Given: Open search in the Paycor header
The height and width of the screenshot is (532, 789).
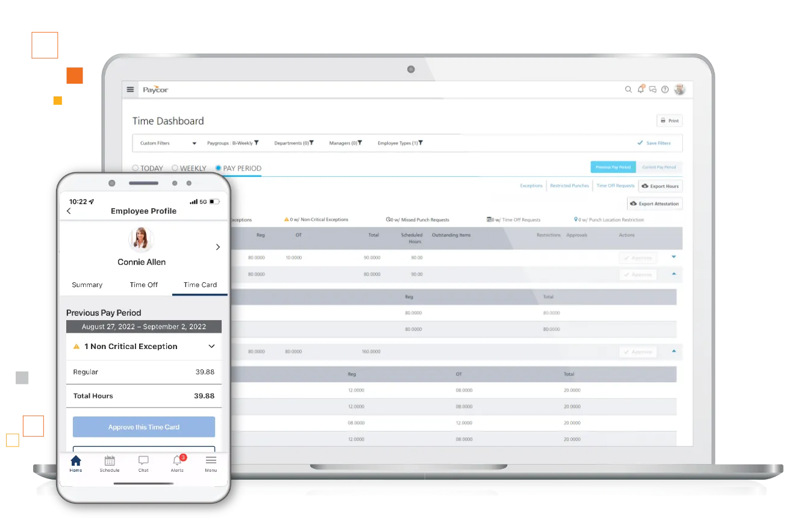Looking at the screenshot, I should (x=628, y=90).
